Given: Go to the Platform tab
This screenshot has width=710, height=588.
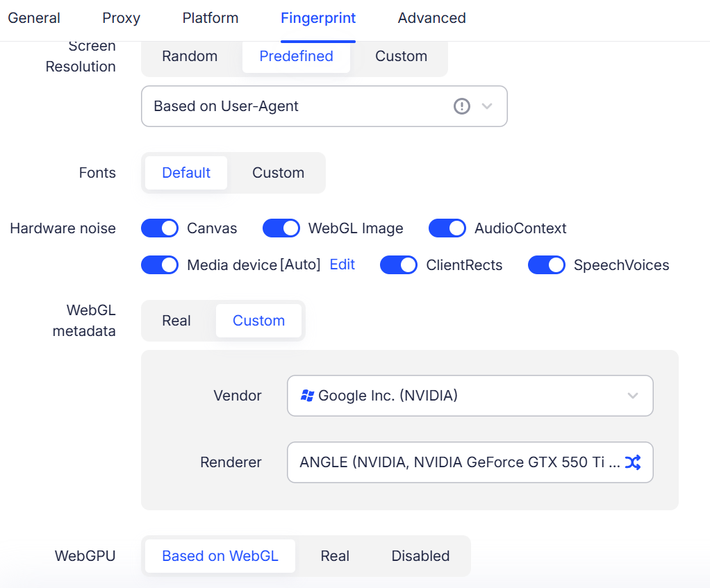Looking at the screenshot, I should click(210, 18).
